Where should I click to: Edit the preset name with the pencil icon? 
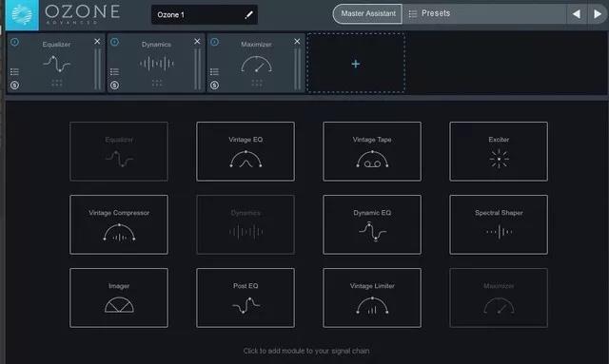(x=248, y=15)
